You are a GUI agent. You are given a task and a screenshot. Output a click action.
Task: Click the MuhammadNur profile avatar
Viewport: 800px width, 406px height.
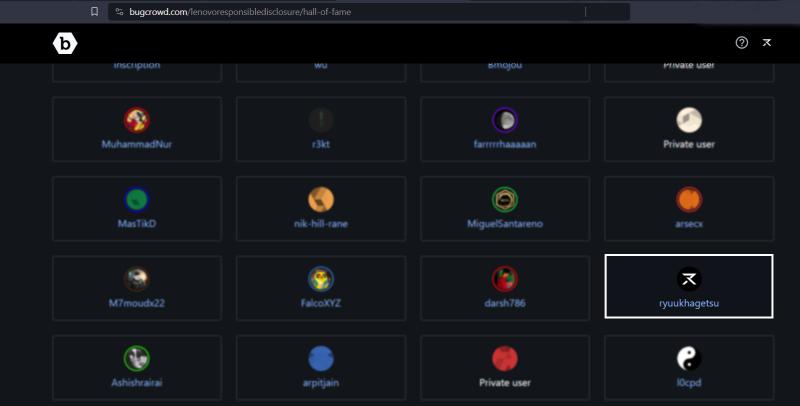(x=137, y=120)
